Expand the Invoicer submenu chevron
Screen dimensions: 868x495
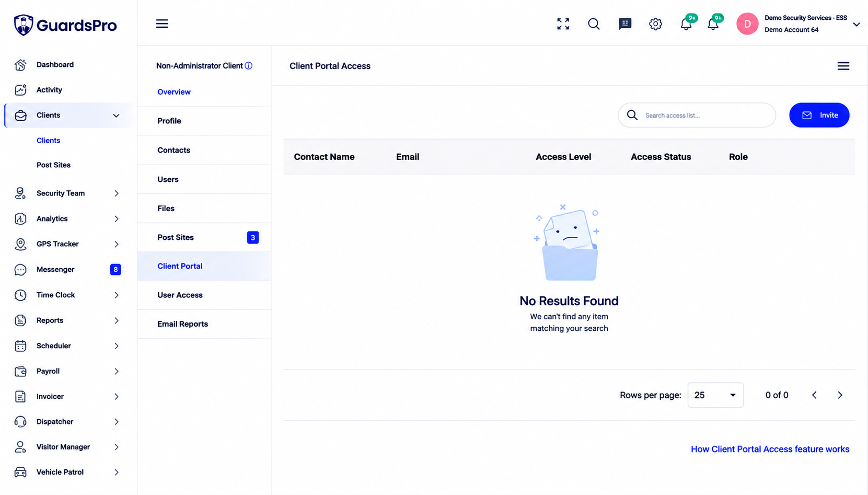coord(117,397)
